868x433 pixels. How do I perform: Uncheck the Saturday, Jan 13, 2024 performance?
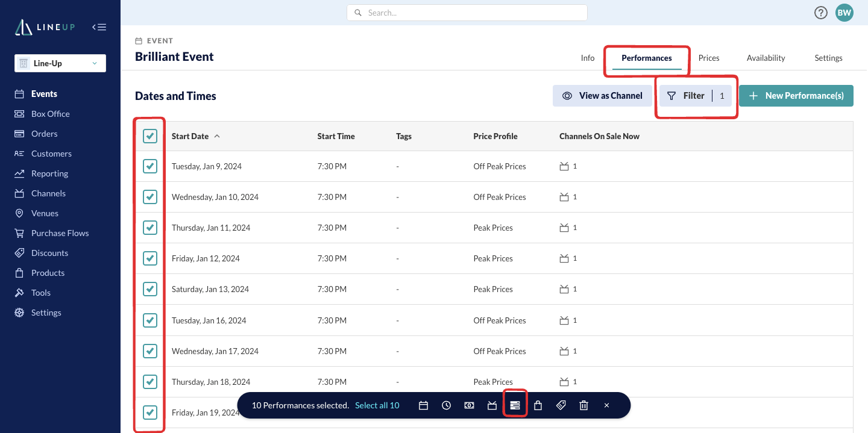[150, 289]
